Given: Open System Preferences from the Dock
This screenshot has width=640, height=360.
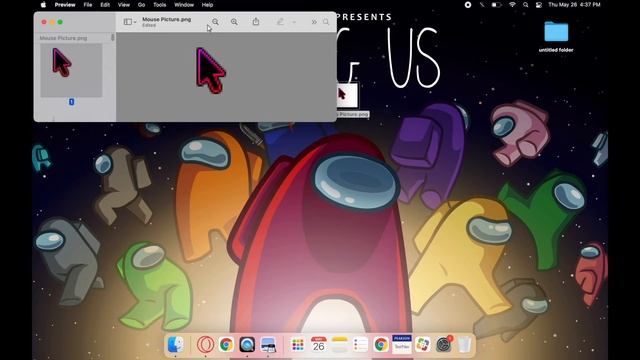Looking at the screenshot, I should (444, 344).
